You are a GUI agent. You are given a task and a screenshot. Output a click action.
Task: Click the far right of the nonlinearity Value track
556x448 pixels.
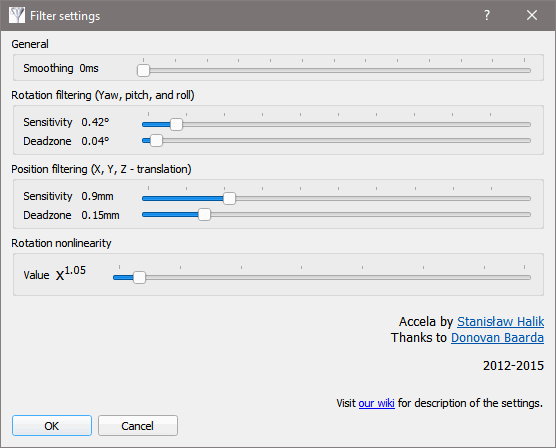pyautogui.click(x=527, y=277)
